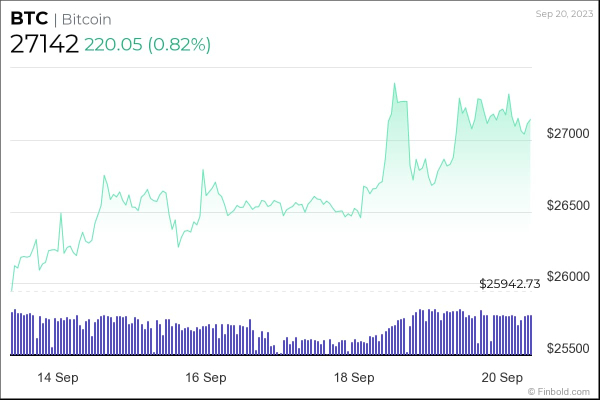Click the highest price peak on the chart line

click(394, 83)
